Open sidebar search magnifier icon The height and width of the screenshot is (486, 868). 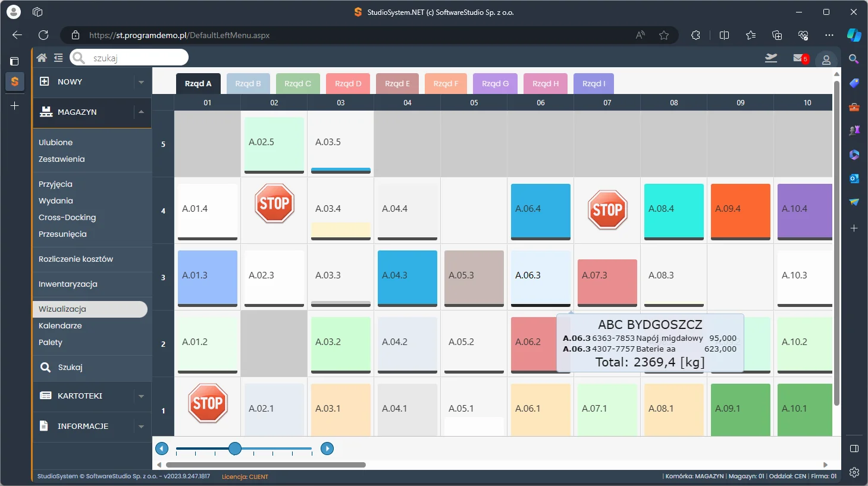pyautogui.click(x=854, y=59)
